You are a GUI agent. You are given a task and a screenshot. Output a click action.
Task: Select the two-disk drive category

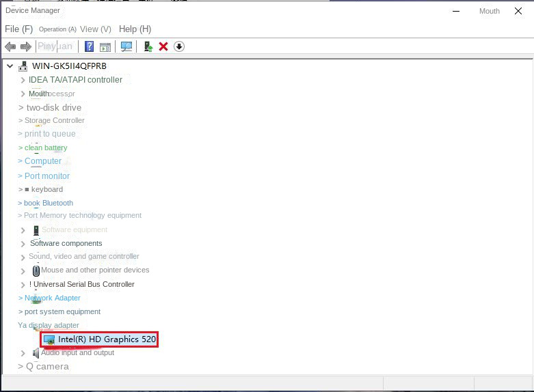click(x=54, y=107)
